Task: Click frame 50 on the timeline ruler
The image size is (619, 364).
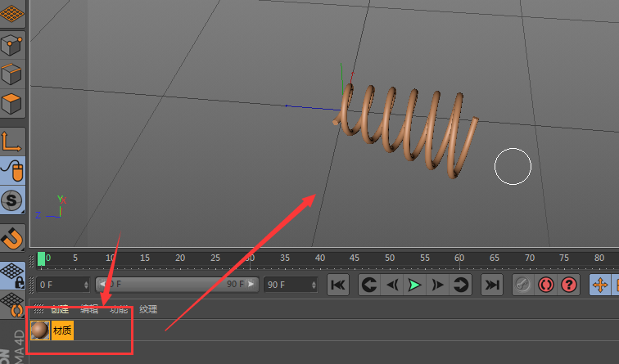Action: 390,258
